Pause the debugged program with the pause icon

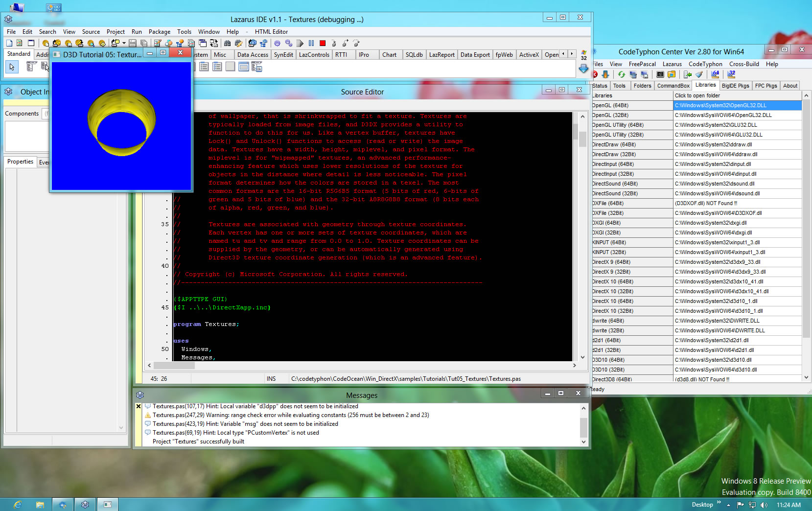311,43
